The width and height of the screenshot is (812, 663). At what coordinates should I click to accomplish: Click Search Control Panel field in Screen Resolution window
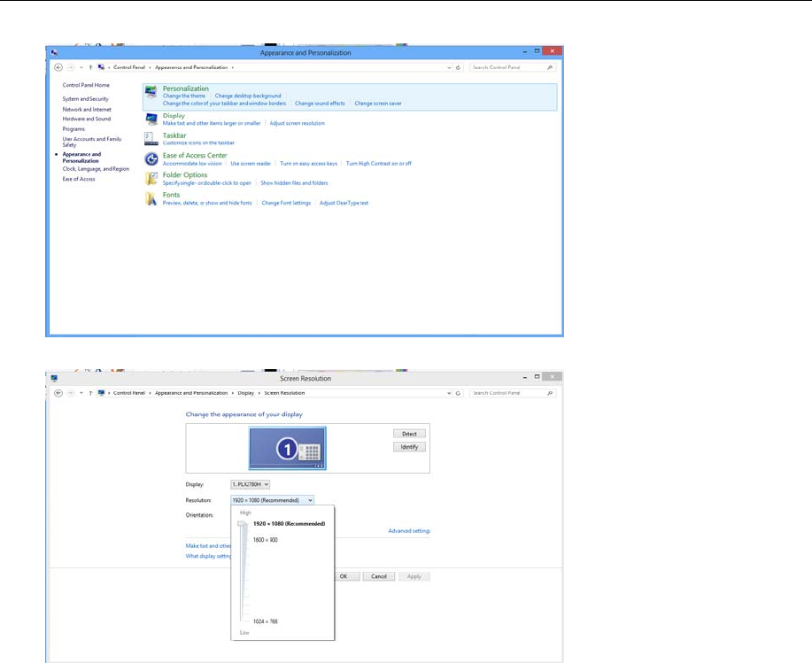507,393
